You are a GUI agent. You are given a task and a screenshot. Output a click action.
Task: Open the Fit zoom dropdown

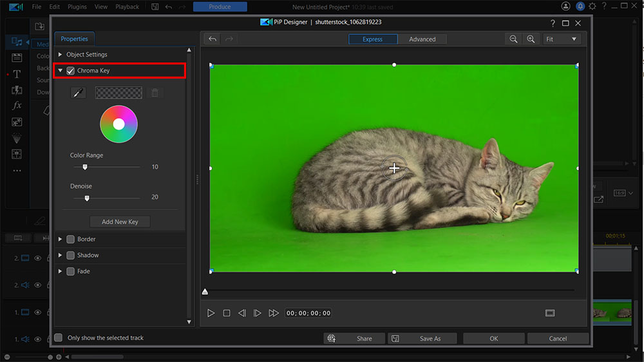[562, 39]
